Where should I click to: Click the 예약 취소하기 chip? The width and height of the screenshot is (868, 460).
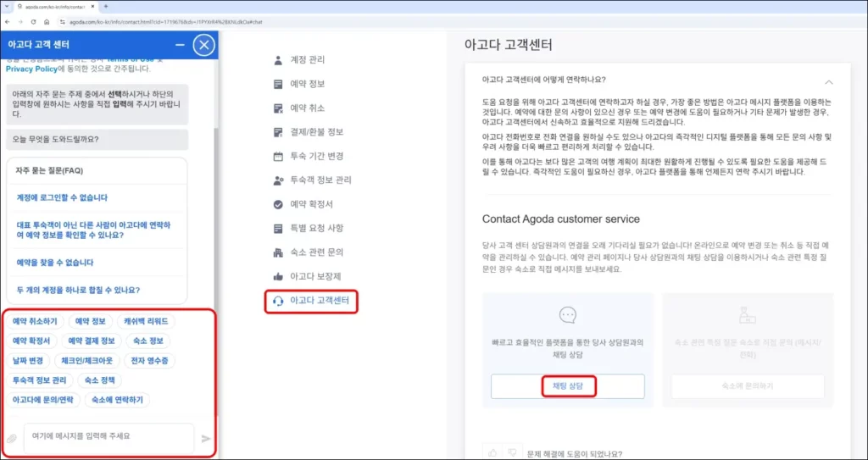coord(35,321)
